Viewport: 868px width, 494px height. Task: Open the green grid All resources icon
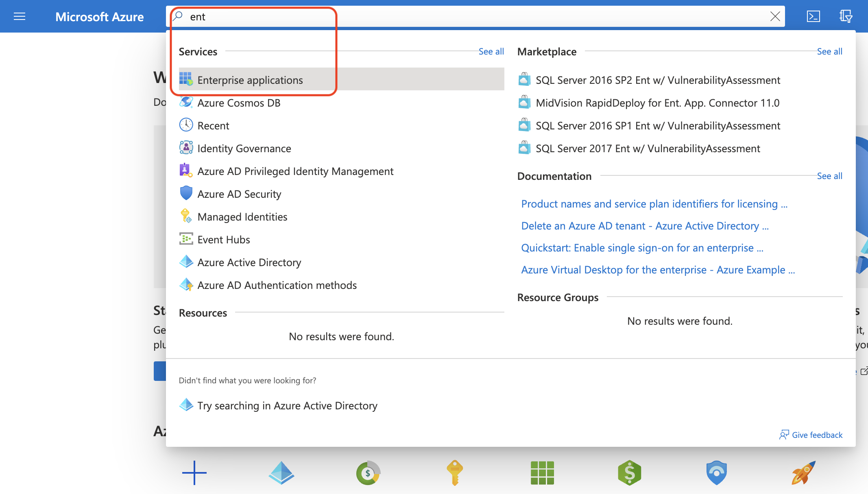pyautogui.click(x=542, y=473)
